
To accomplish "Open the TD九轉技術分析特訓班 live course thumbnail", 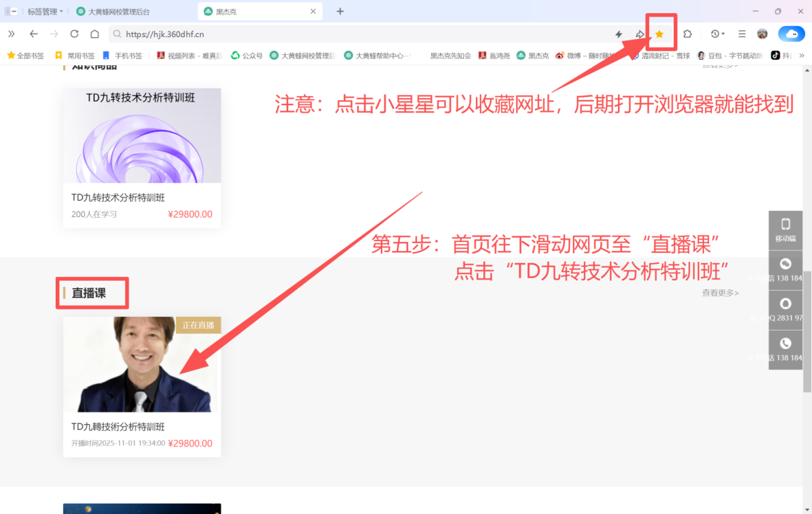I will tap(142, 364).
